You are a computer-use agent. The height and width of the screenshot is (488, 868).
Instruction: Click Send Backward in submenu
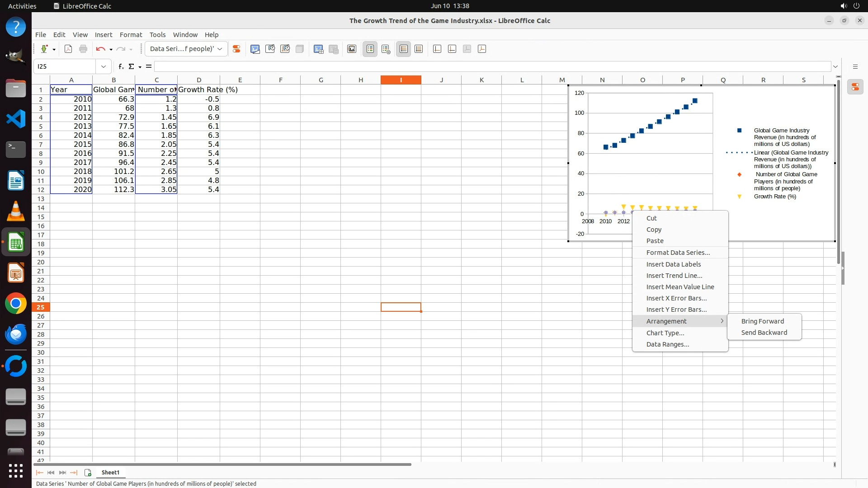click(764, 333)
